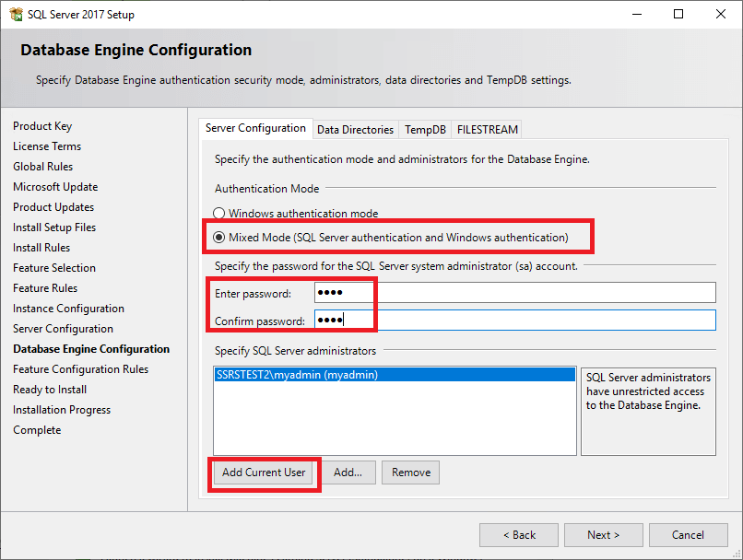Click Instance Configuration step in sidebar
Image resolution: width=743 pixels, height=560 pixels.
pos(69,309)
